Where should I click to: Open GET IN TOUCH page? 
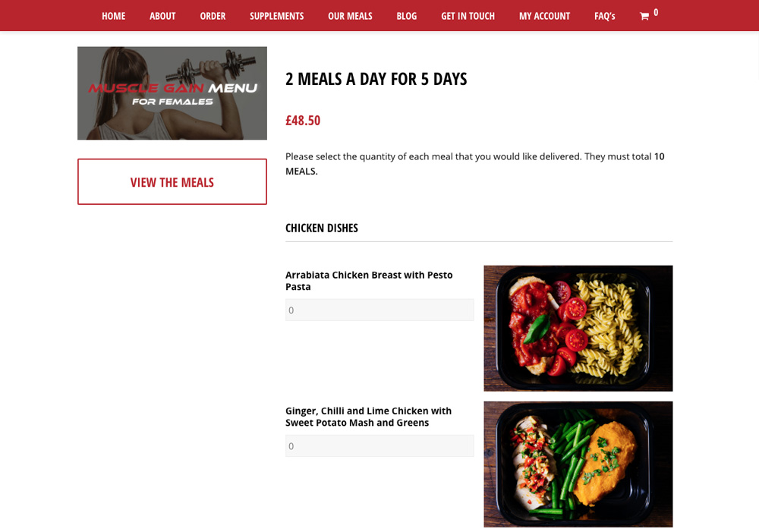tap(468, 16)
